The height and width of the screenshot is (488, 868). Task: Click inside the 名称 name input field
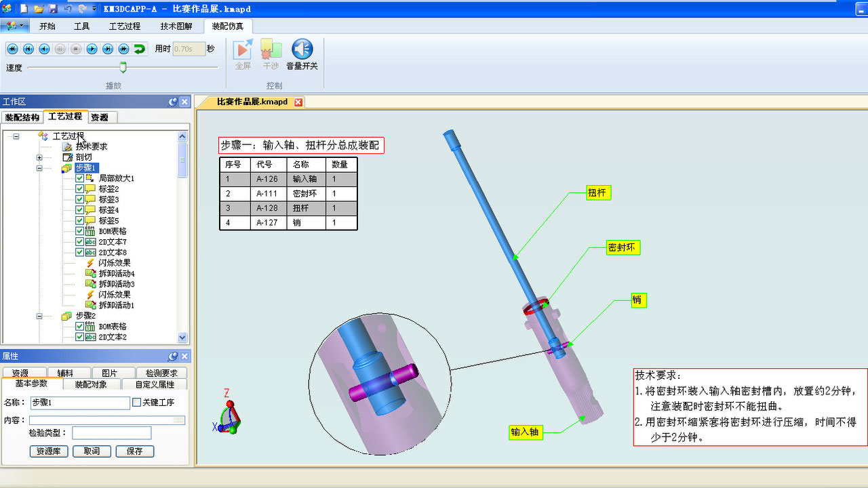coord(79,403)
